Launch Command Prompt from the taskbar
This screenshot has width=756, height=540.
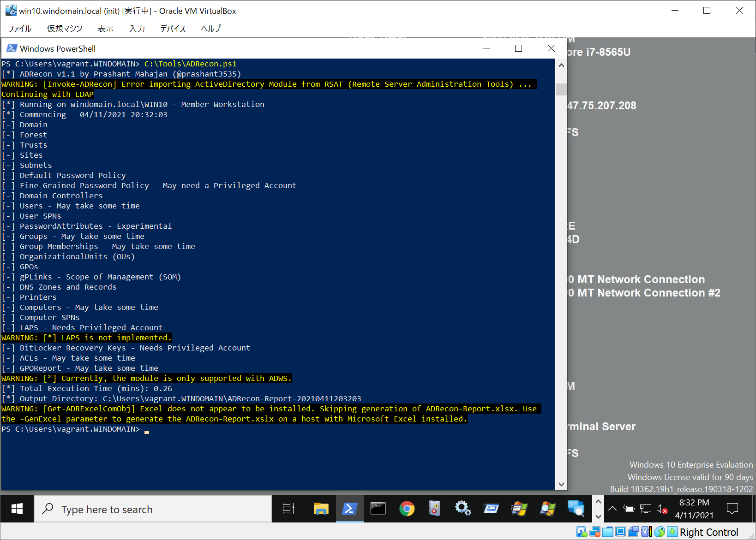point(378,509)
